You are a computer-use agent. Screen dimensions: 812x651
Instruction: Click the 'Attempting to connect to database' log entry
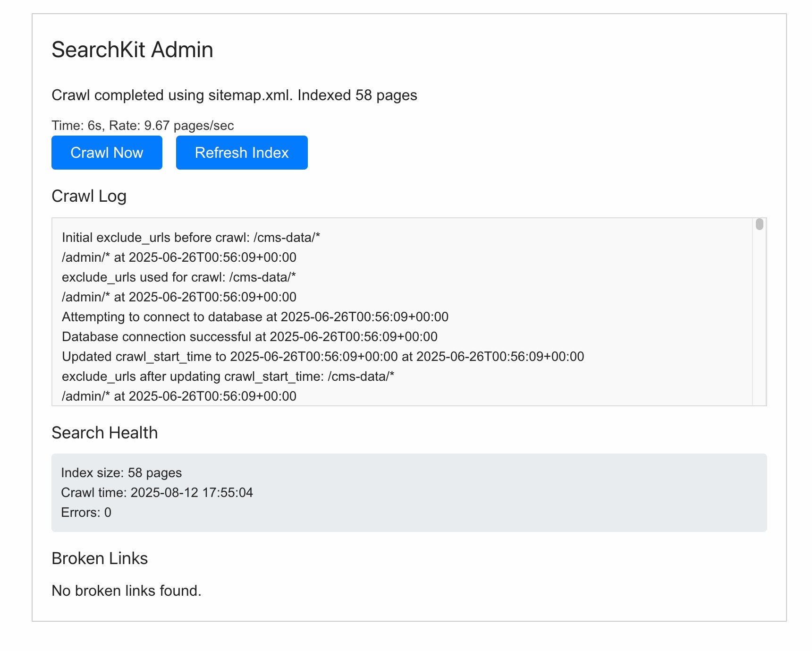[x=255, y=317]
